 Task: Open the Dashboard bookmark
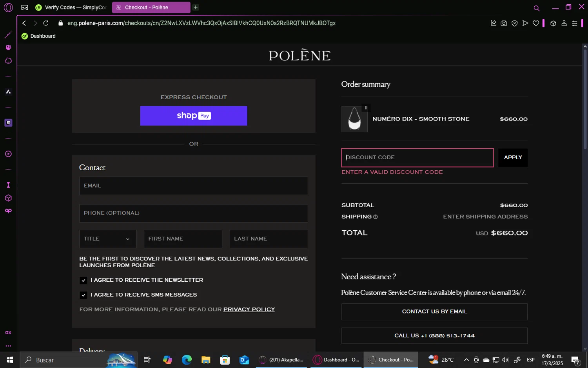(38, 36)
